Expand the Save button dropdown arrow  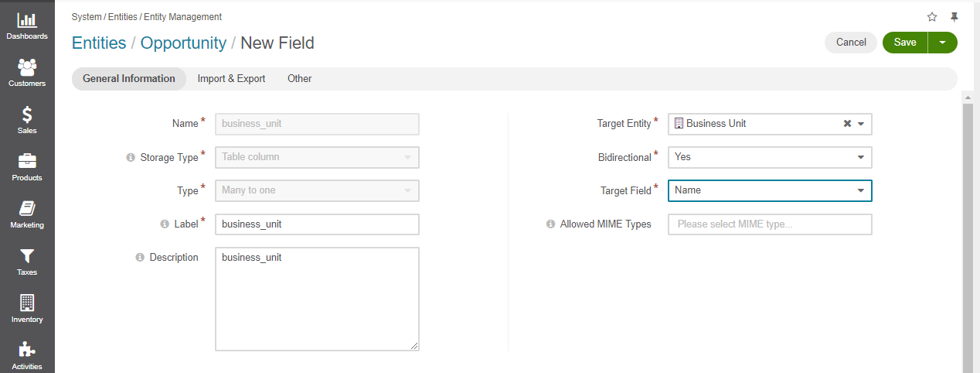942,43
